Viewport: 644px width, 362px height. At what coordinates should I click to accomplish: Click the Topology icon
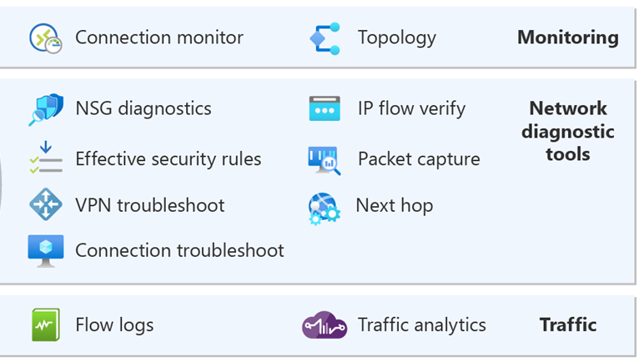(x=325, y=38)
